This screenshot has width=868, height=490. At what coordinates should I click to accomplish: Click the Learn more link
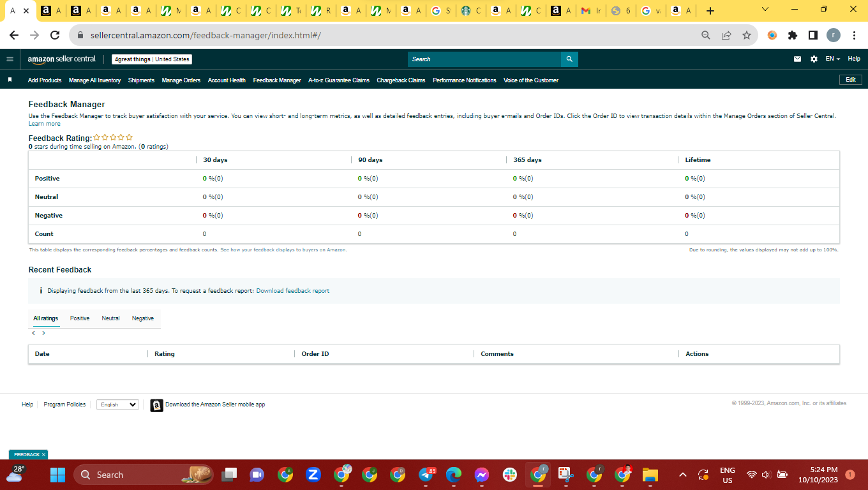click(x=45, y=124)
